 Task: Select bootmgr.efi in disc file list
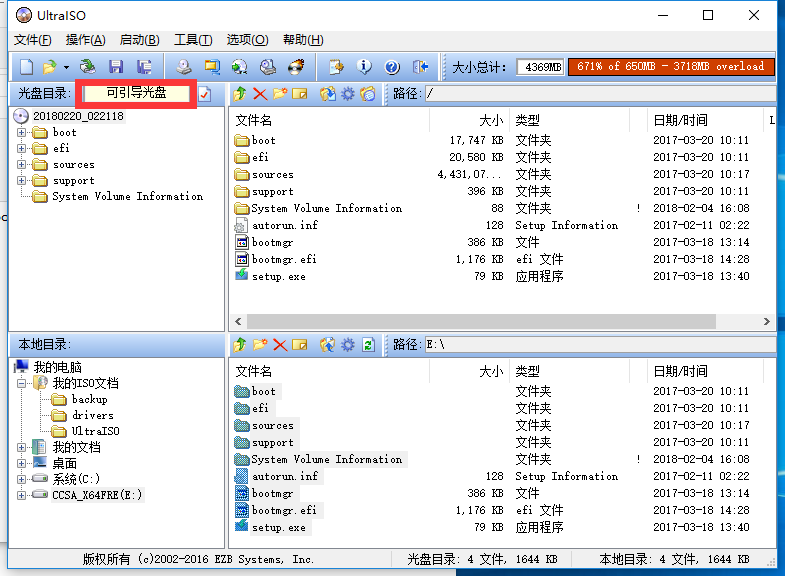coord(284,259)
